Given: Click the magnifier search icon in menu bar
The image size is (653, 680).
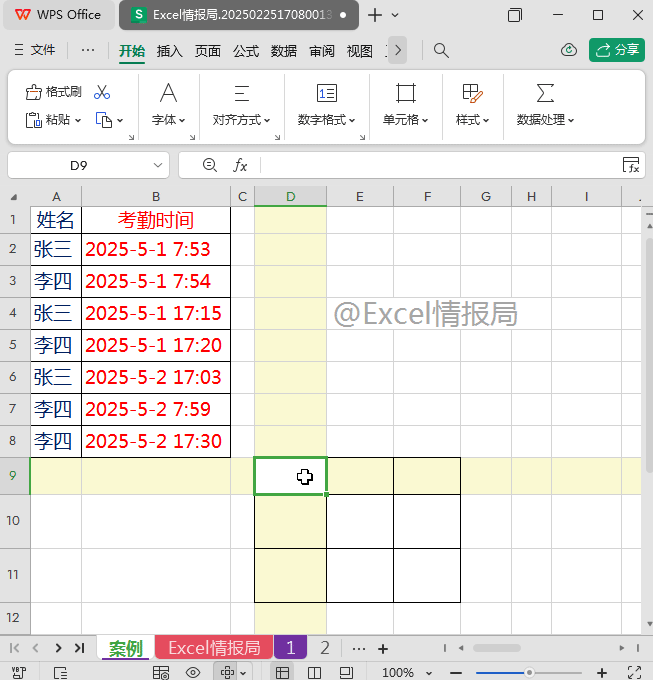Looking at the screenshot, I should [441, 50].
